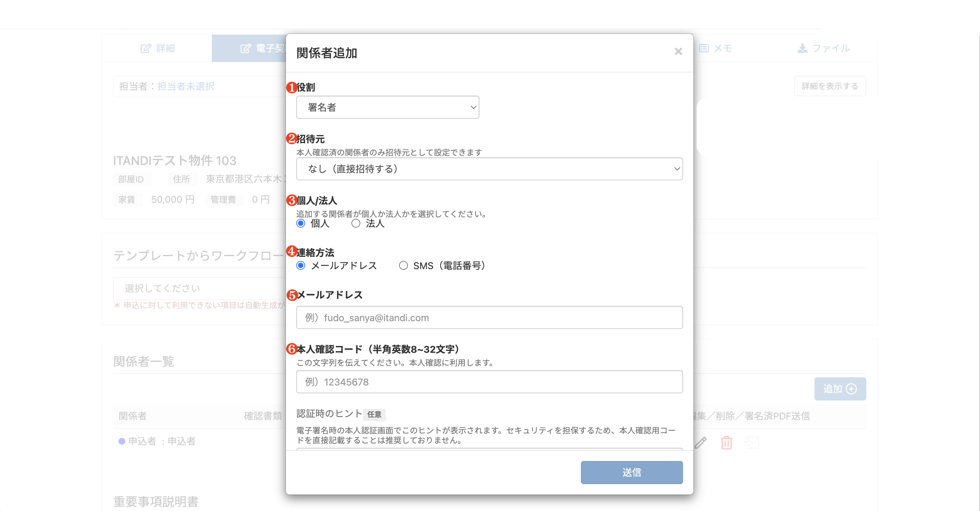Click the ファイル tab download icon
Screen dimensions: 980x511
click(802, 48)
